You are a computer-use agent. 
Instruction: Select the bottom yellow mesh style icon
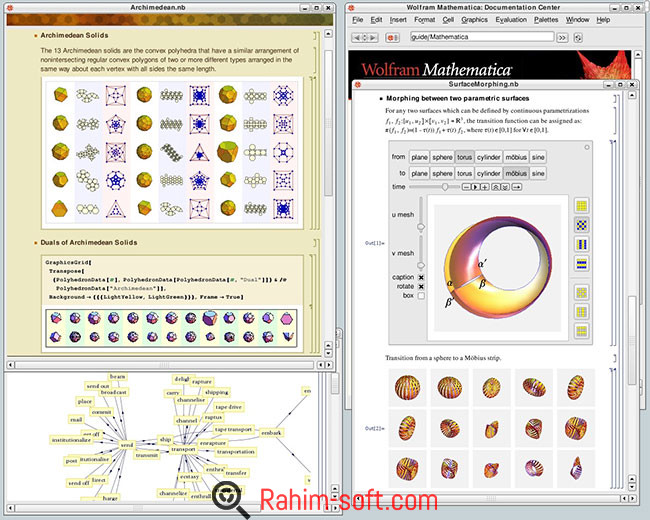[x=582, y=331]
